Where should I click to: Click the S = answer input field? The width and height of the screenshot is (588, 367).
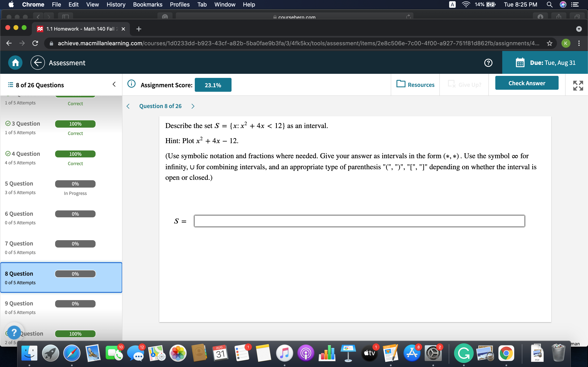359,221
